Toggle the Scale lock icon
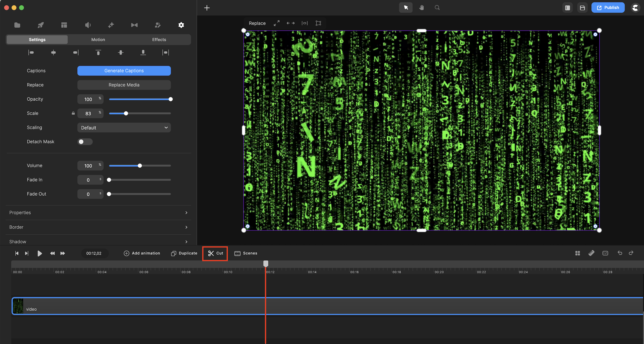644x344 pixels. point(73,113)
